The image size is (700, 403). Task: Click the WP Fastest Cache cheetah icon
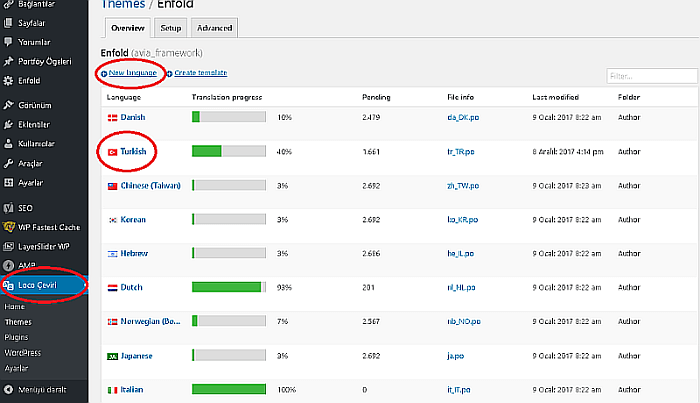click(x=8, y=227)
